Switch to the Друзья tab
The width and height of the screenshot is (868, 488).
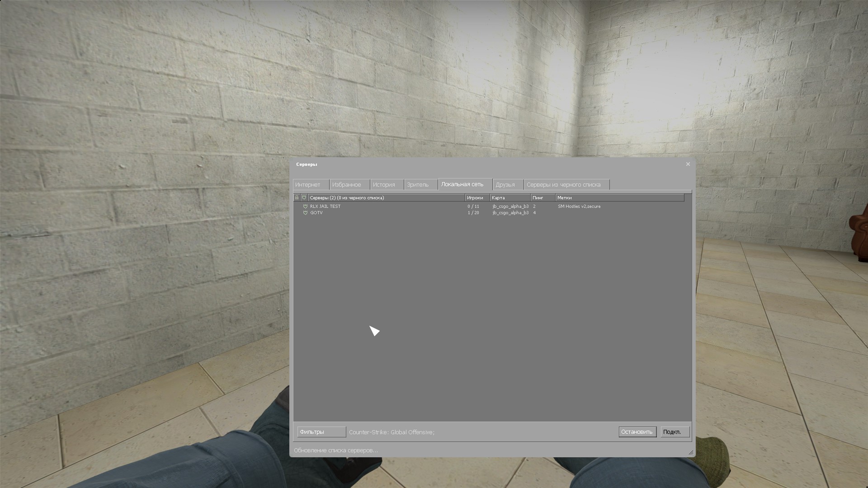point(508,184)
